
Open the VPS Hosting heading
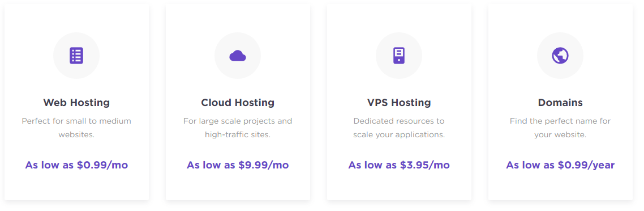click(x=399, y=103)
